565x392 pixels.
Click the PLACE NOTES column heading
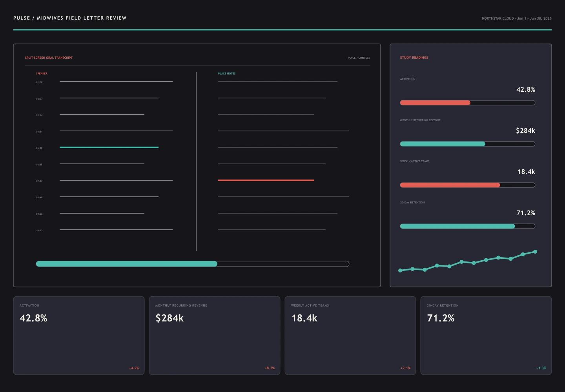pyautogui.click(x=227, y=74)
